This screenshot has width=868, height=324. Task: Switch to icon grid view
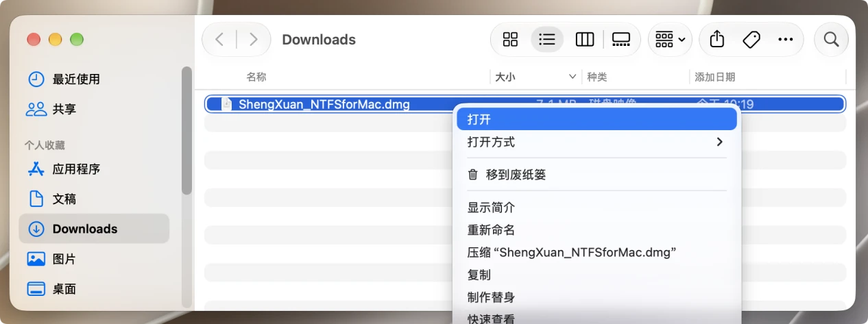[x=510, y=39]
